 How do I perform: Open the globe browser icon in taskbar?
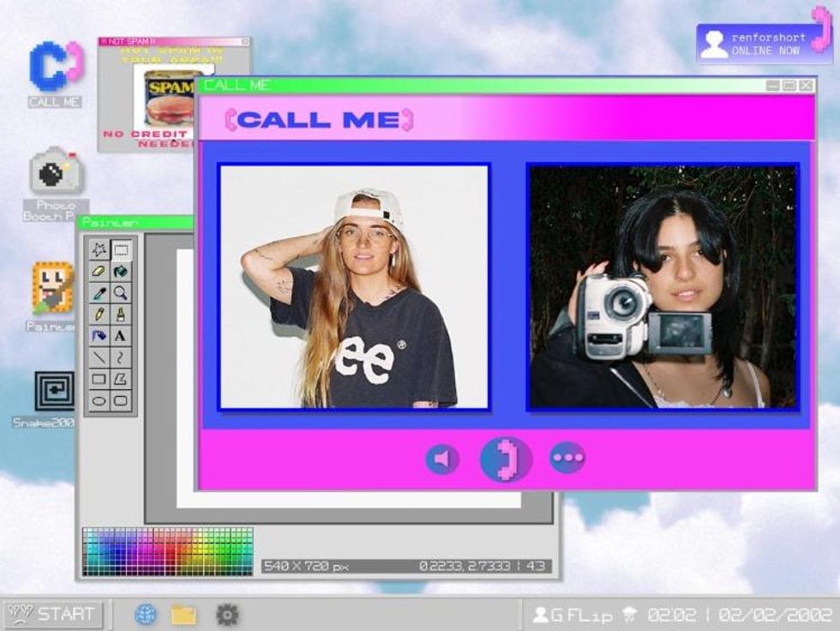tap(146, 614)
